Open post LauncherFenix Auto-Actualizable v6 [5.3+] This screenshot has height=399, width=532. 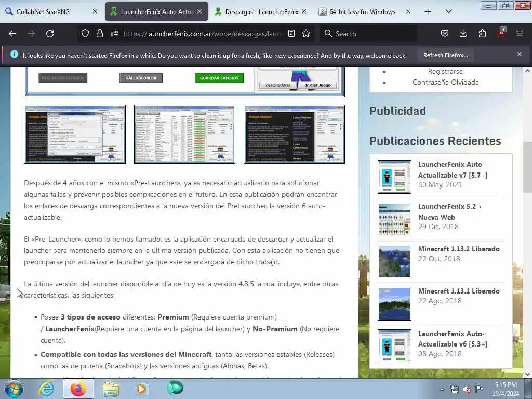click(453, 339)
